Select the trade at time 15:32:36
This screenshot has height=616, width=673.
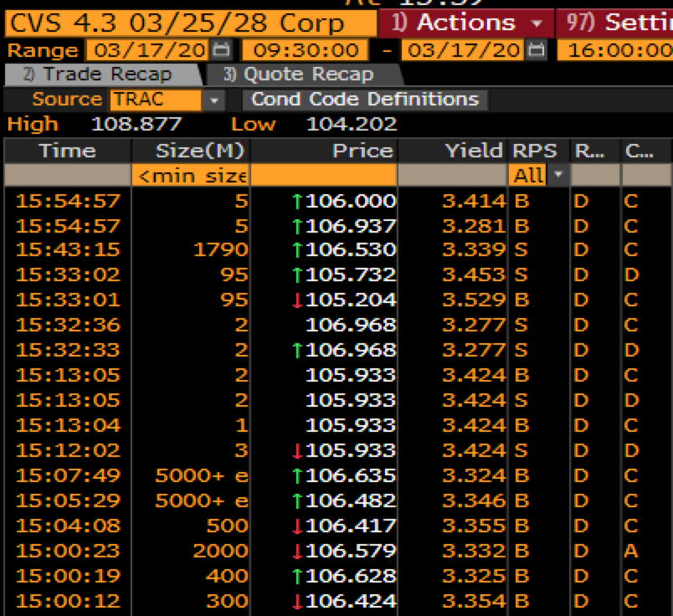coord(337,325)
